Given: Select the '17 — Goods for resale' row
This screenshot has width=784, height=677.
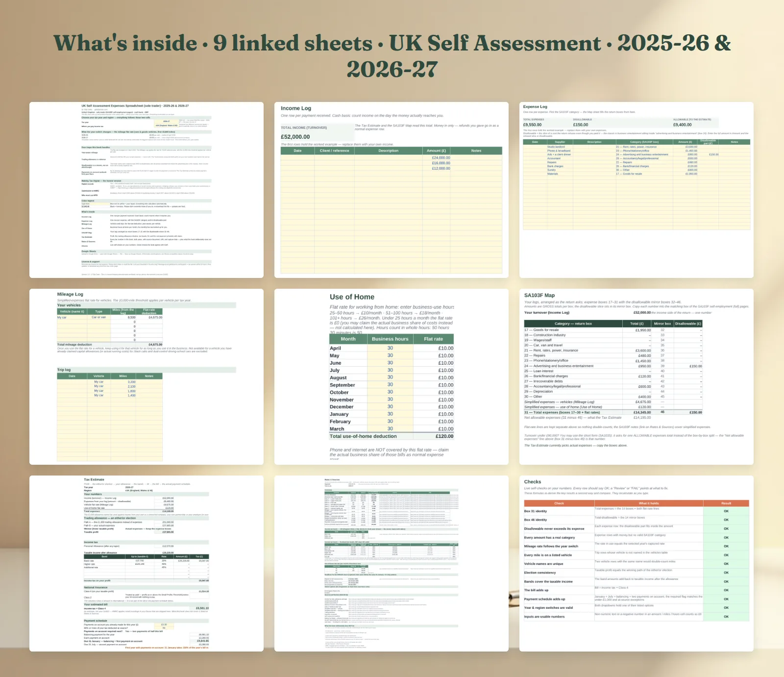Looking at the screenshot, I should (x=613, y=330).
